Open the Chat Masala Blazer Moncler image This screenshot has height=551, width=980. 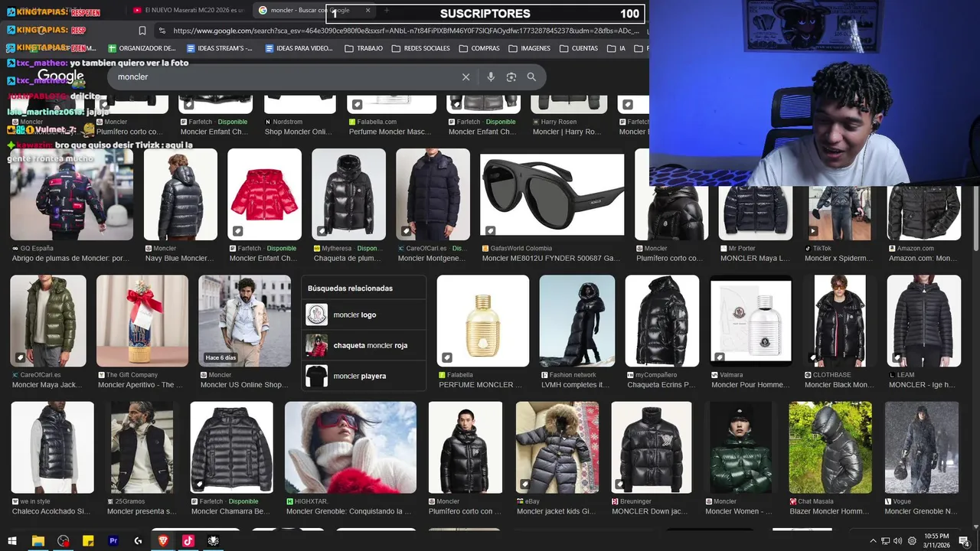pyautogui.click(x=830, y=448)
